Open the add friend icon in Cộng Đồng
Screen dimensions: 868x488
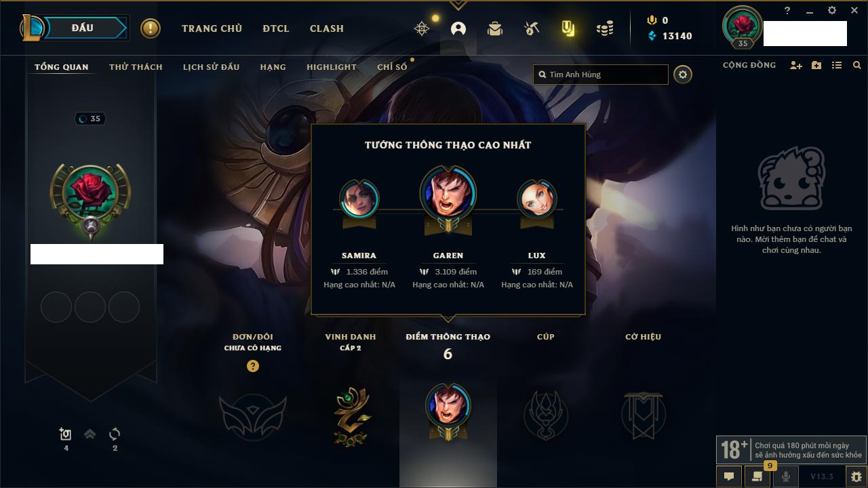point(796,65)
